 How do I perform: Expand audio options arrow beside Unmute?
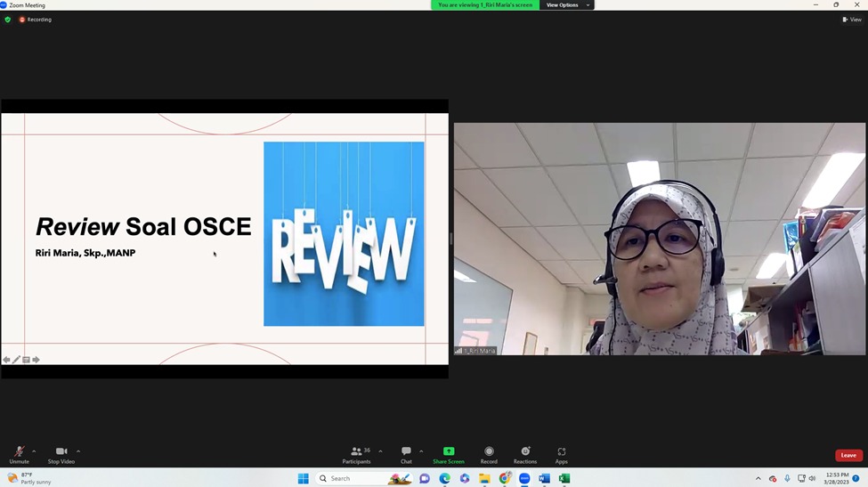click(34, 451)
